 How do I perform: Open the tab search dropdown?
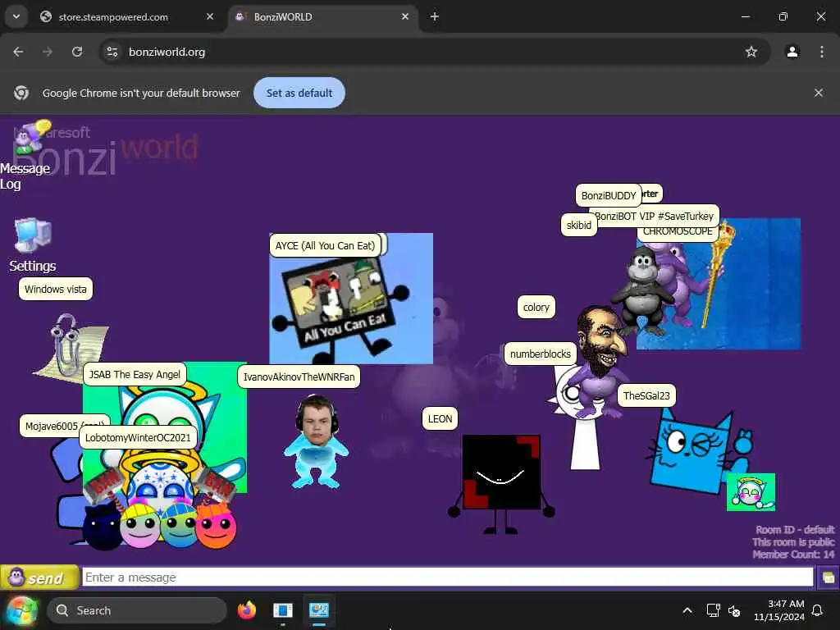(16, 16)
